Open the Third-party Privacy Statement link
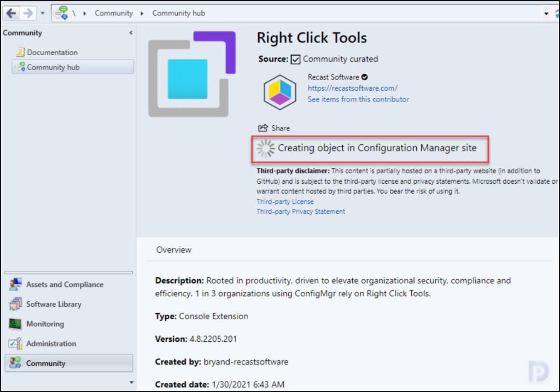Viewport: 560px width, 392px height. (x=301, y=212)
